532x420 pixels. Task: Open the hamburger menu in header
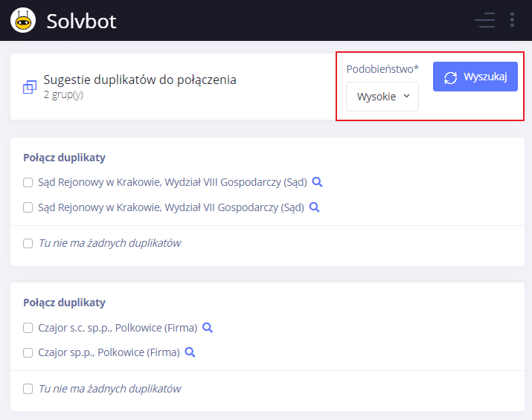tap(484, 20)
